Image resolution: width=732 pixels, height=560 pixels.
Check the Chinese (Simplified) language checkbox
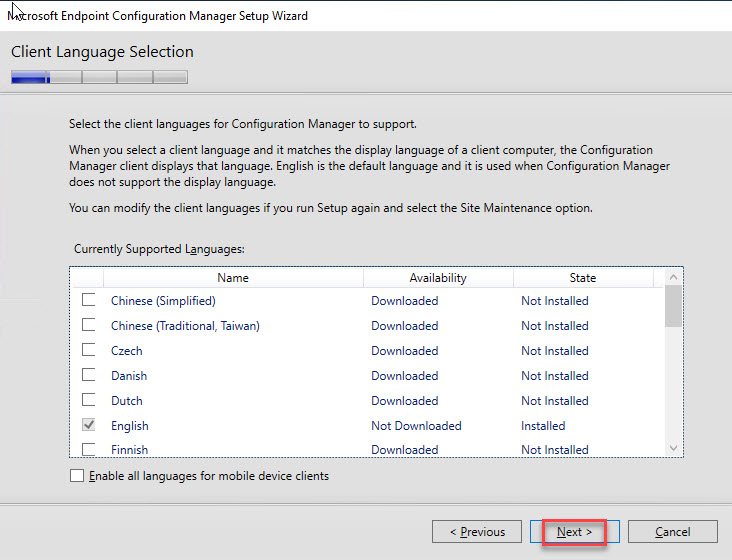pyautogui.click(x=89, y=300)
